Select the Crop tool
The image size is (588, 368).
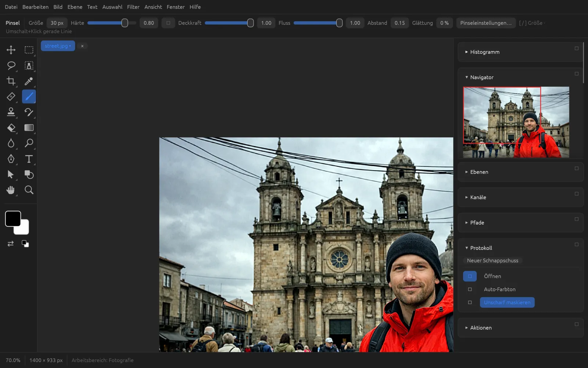point(11,81)
